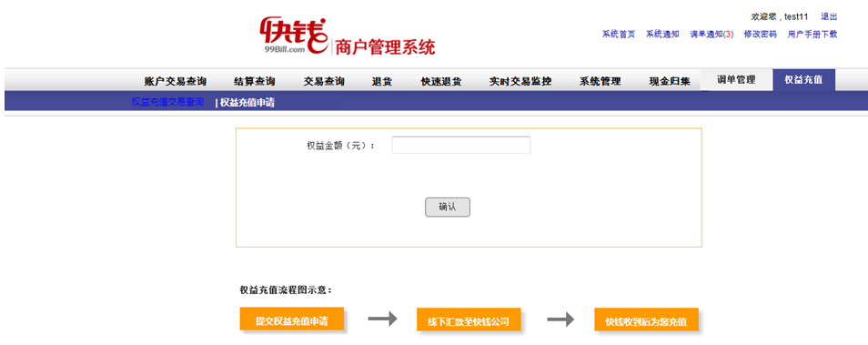Open the 结算查询 menu
Screen dimensions: 868x345
coord(255,81)
